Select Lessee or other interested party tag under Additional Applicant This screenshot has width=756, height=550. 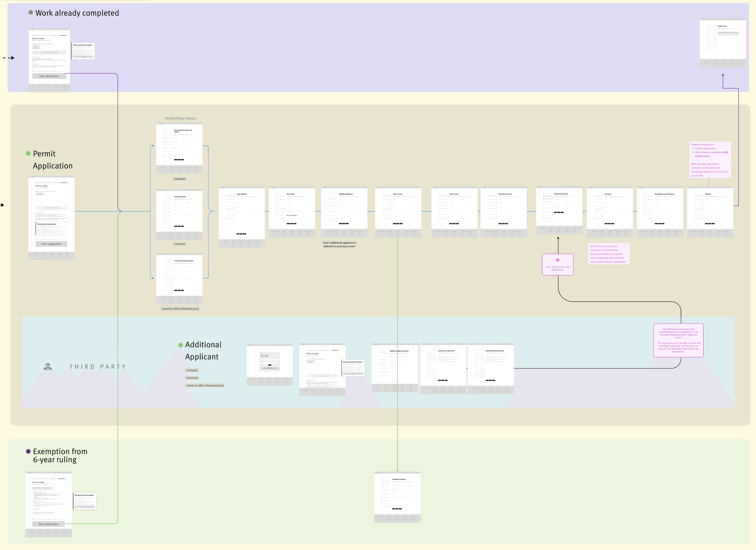205,386
